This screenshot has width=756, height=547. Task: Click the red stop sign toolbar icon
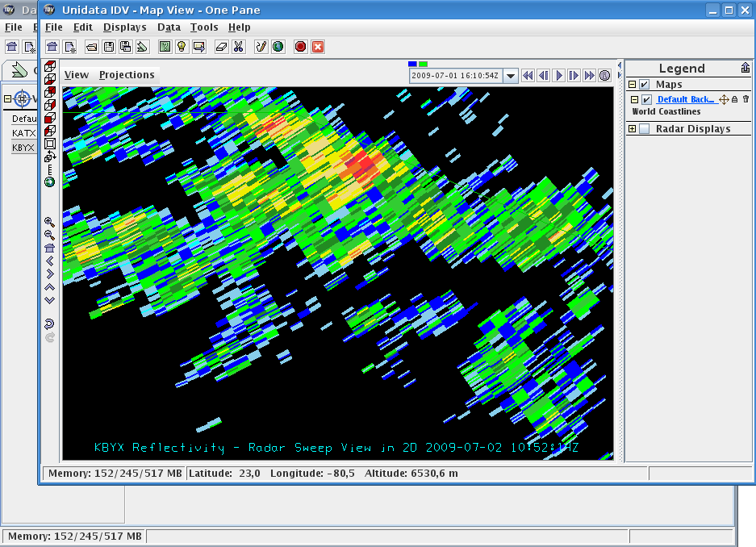[x=301, y=47]
